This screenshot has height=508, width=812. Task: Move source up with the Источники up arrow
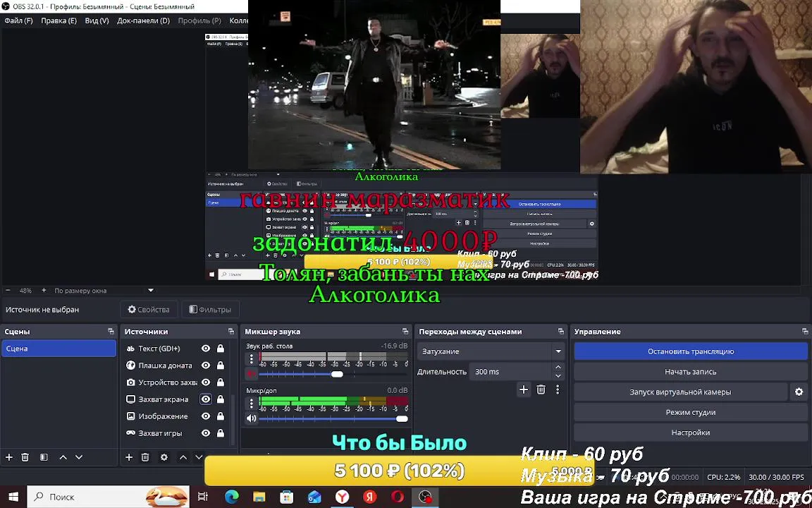click(183, 457)
